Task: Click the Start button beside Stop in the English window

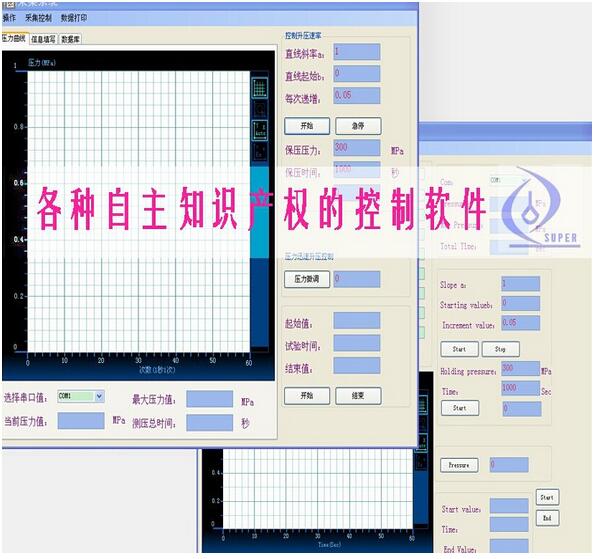Action: (459, 349)
